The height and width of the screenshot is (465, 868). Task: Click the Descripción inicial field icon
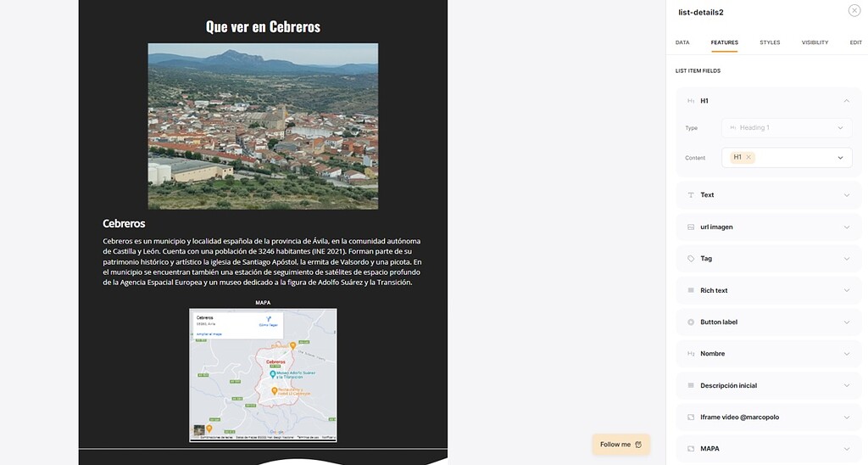(691, 385)
